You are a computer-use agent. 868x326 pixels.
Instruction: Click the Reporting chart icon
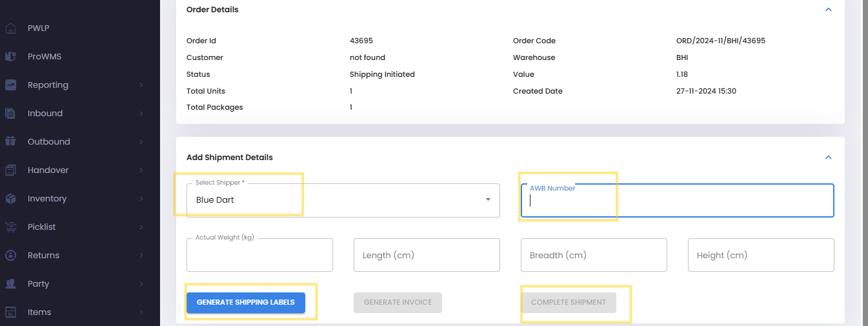tap(10, 85)
